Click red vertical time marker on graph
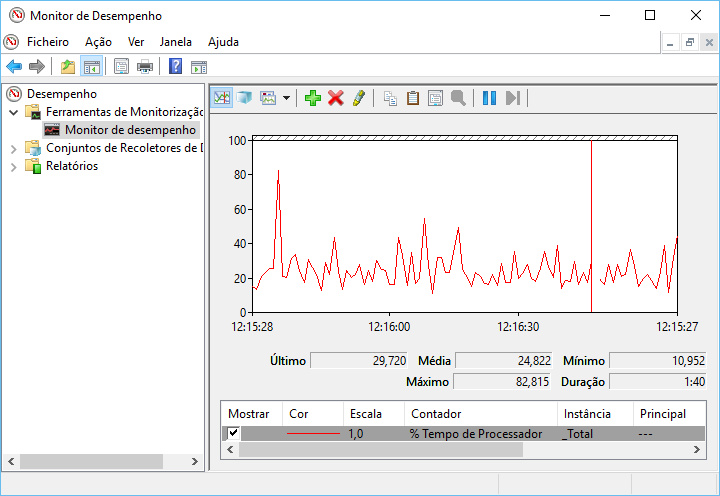This screenshot has height=496, width=720. coord(591,226)
